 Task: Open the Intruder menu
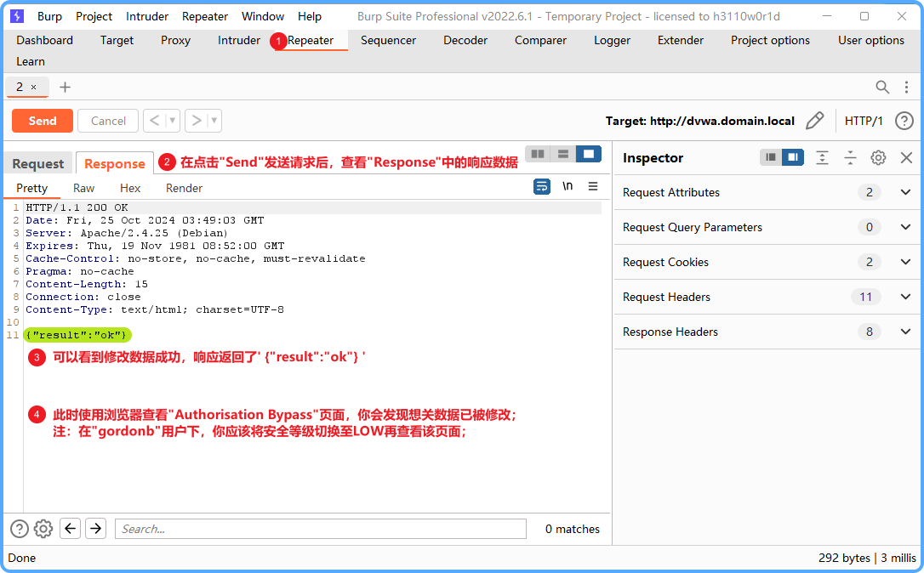pyautogui.click(x=146, y=16)
